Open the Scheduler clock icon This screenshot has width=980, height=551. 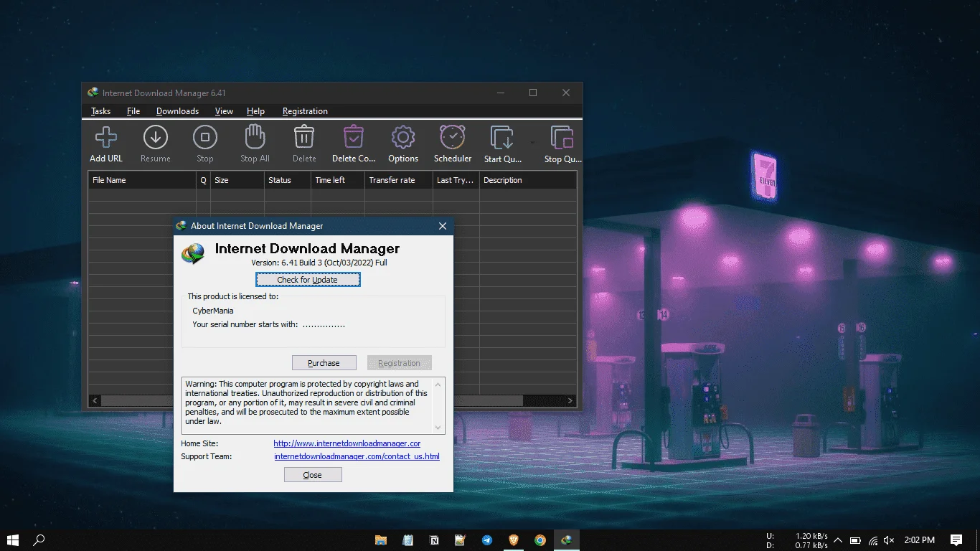click(453, 136)
